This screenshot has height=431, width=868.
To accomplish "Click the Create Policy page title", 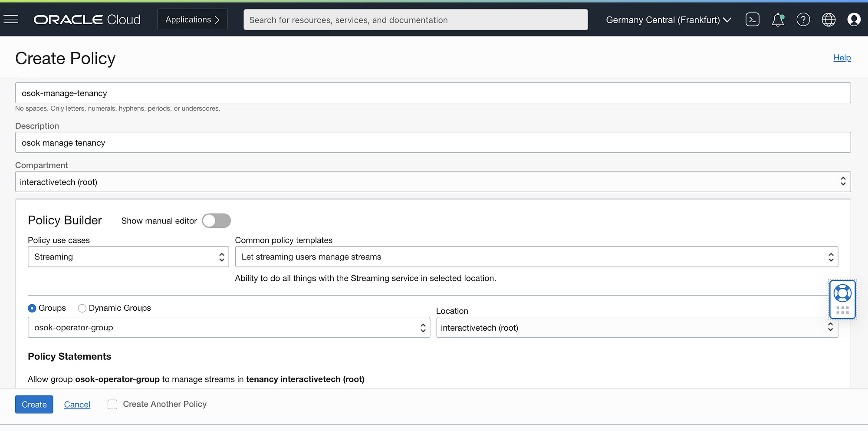I will (x=66, y=59).
